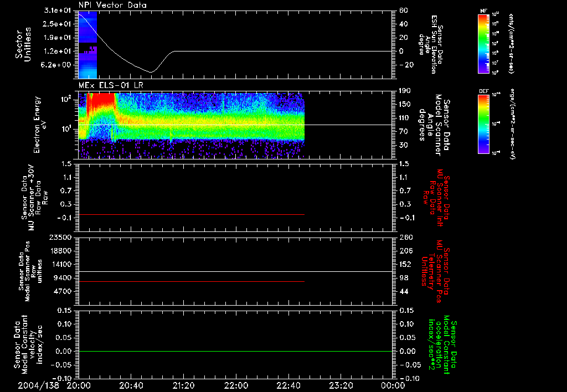
Task: Click the 14100 tick label
Action: pyautogui.click(x=60, y=264)
